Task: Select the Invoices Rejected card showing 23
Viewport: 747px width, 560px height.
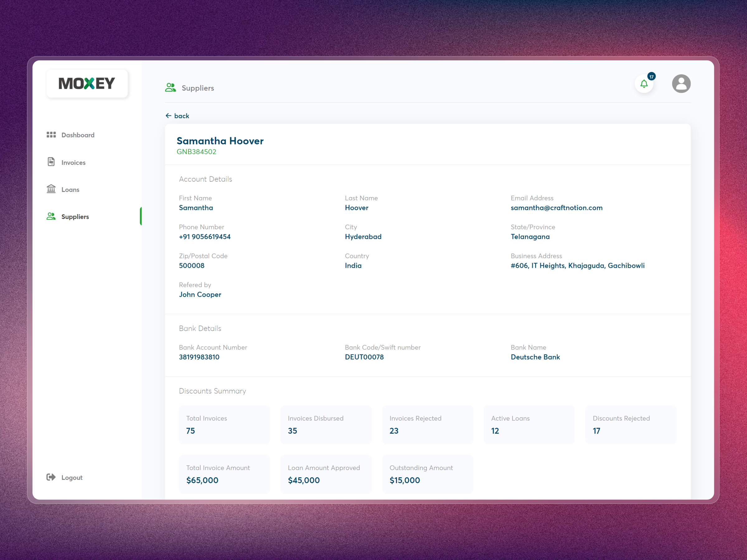Action: pos(428,425)
